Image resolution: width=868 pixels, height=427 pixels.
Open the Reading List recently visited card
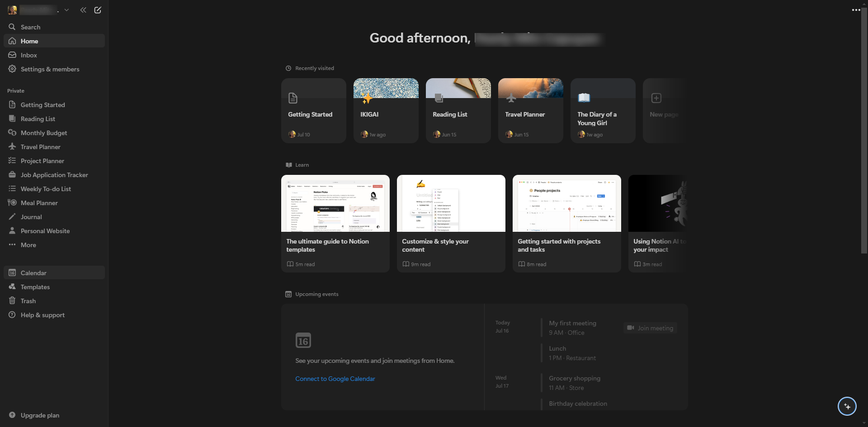(458, 111)
